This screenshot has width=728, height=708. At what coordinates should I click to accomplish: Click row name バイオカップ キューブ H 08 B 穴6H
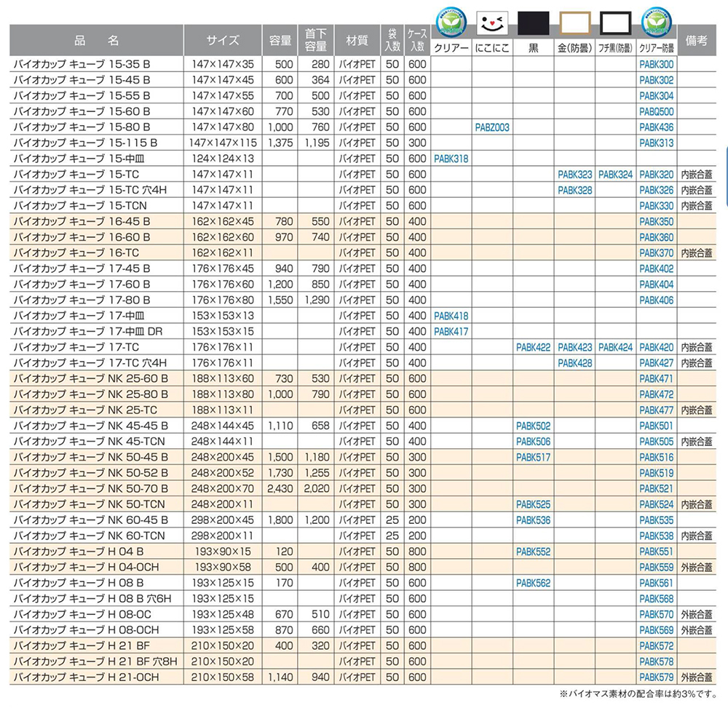coord(92,599)
